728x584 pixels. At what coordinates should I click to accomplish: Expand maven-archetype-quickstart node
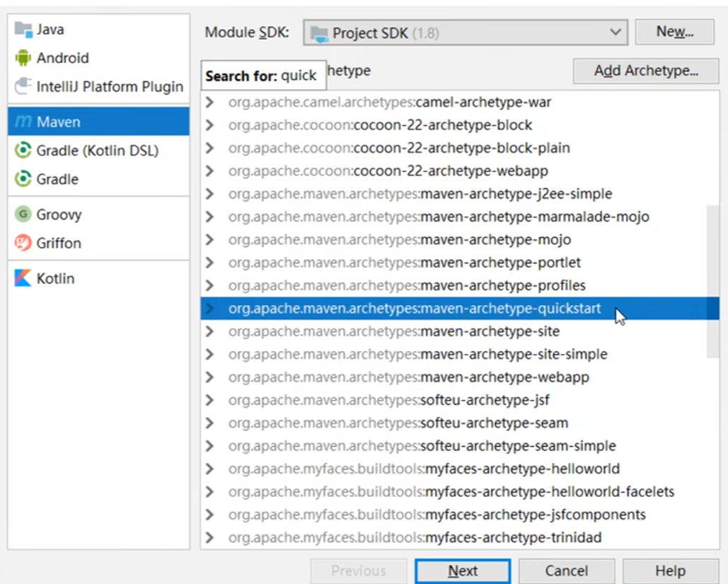click(x=210, y=309)
